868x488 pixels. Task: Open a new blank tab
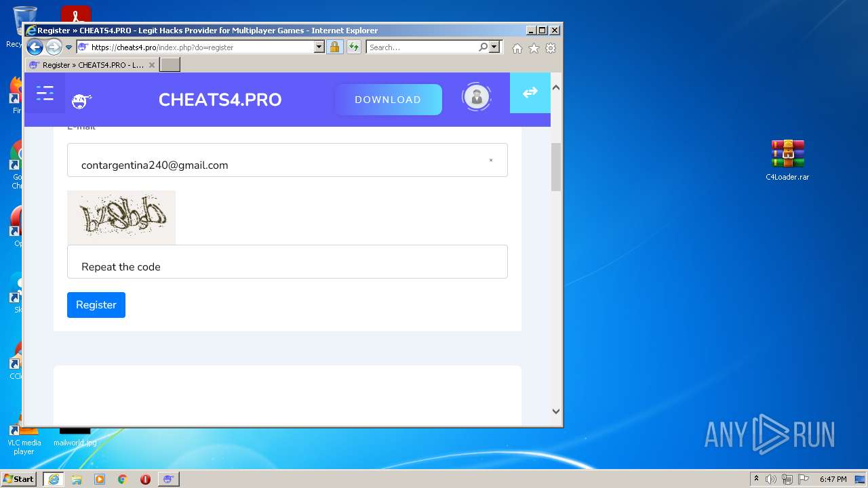click(170, 65)
